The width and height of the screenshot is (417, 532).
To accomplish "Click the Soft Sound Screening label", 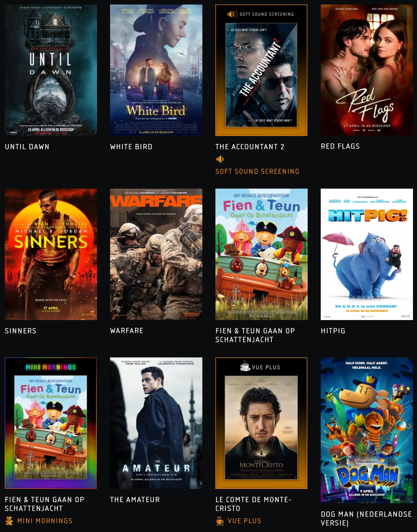I will [257, 172].
